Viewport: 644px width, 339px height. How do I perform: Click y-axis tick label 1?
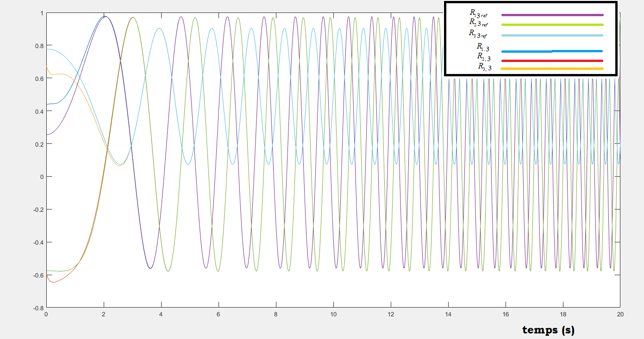tap(42, 13)
